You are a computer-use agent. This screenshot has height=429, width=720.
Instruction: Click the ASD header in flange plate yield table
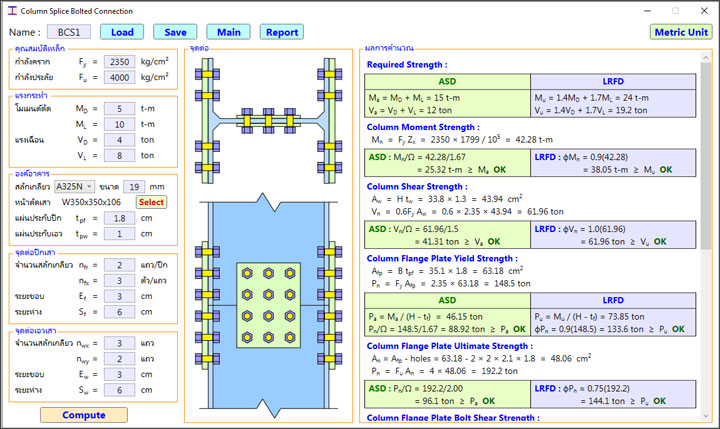click(x=447, y=300)
